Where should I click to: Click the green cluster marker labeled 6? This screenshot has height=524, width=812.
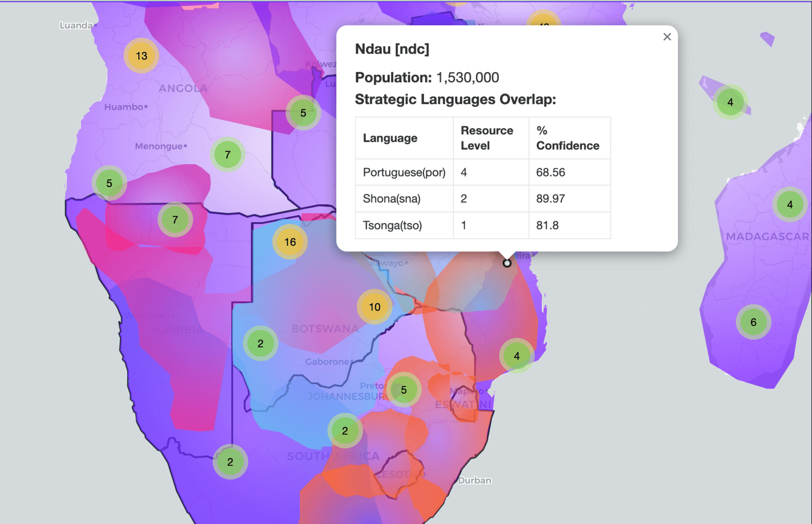click(x=753, y=322)
